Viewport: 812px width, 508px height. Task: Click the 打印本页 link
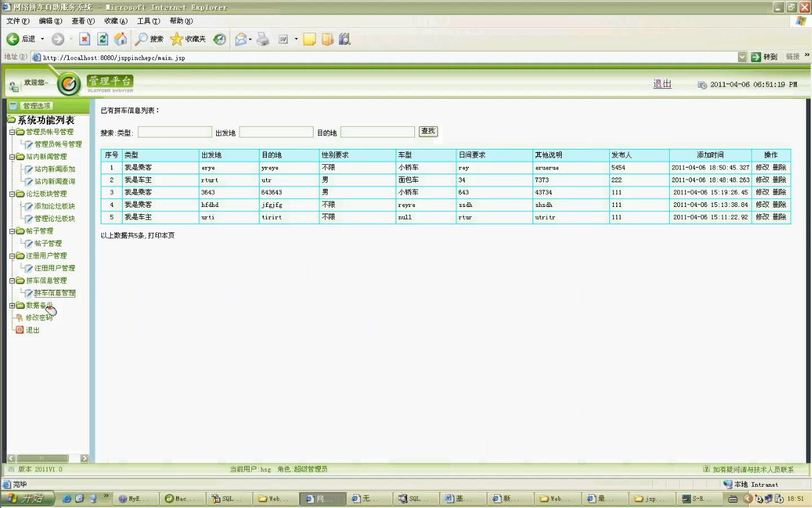161,236
